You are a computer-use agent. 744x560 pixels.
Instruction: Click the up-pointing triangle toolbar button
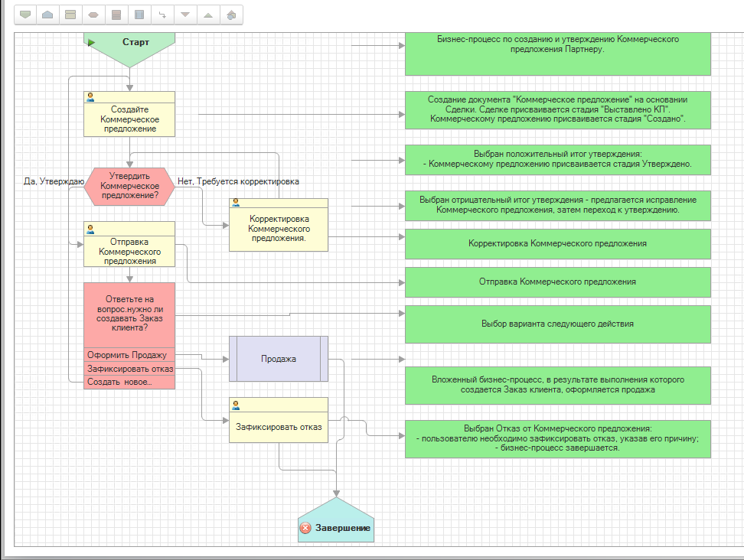[x=208, y=15]
